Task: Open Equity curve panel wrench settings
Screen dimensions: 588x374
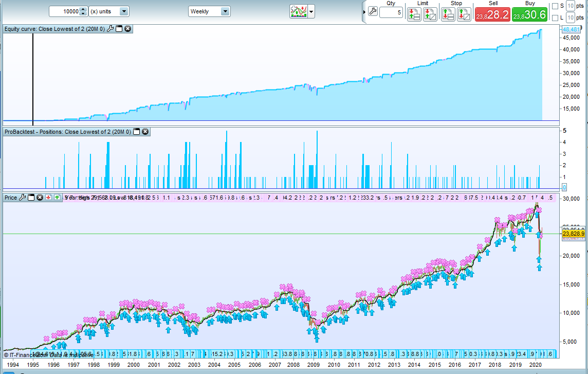Action: pos(110,29)
